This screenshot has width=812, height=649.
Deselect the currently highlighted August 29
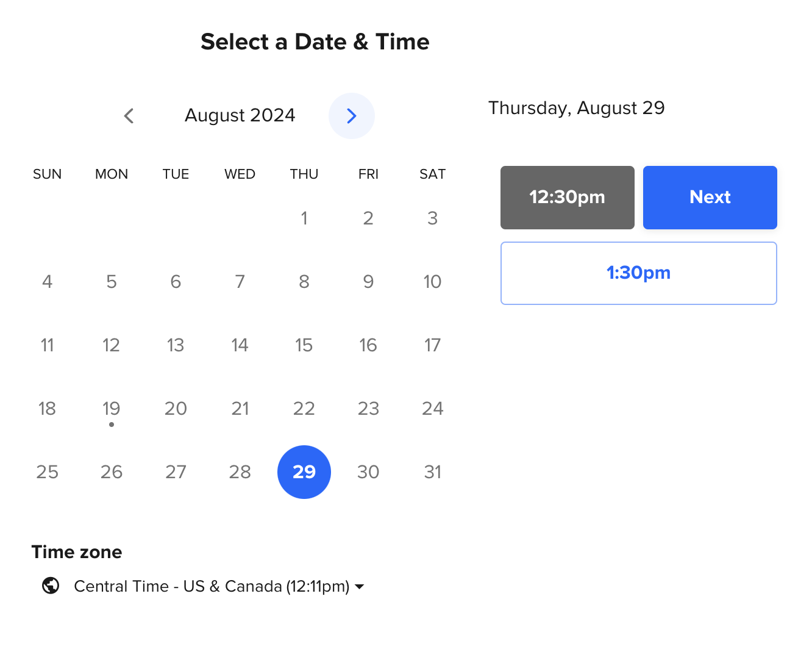[x=304, y=472]
